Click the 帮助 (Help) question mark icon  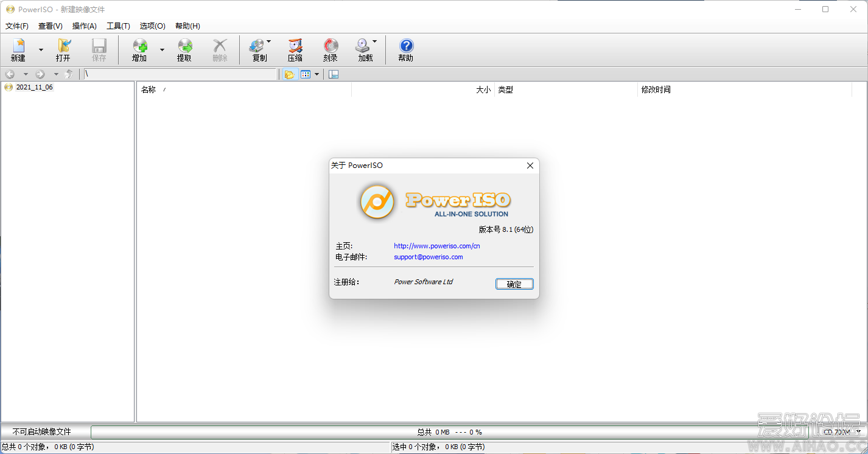(x=406, y=46)
